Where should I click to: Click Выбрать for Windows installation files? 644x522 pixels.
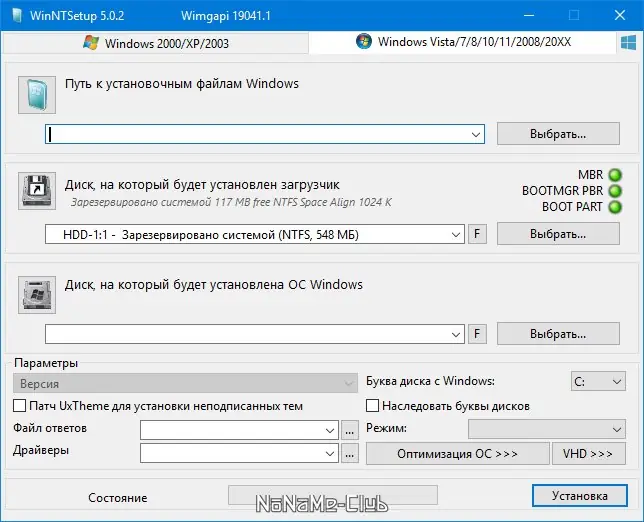(x=558, y=133)
